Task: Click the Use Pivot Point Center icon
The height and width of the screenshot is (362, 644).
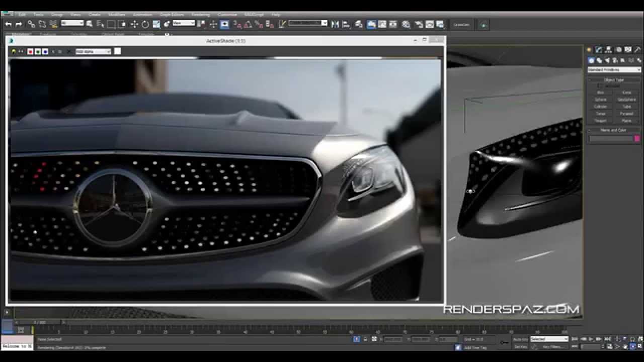Action: 201,24
